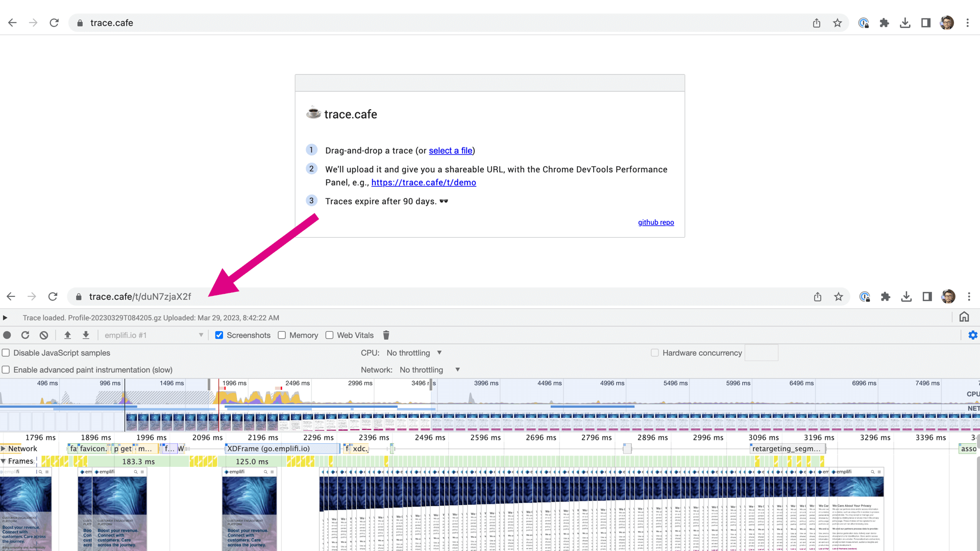This screenshot has width=980, height=551.
Task: Click the home icon near the toolbar
Action: 964,316
